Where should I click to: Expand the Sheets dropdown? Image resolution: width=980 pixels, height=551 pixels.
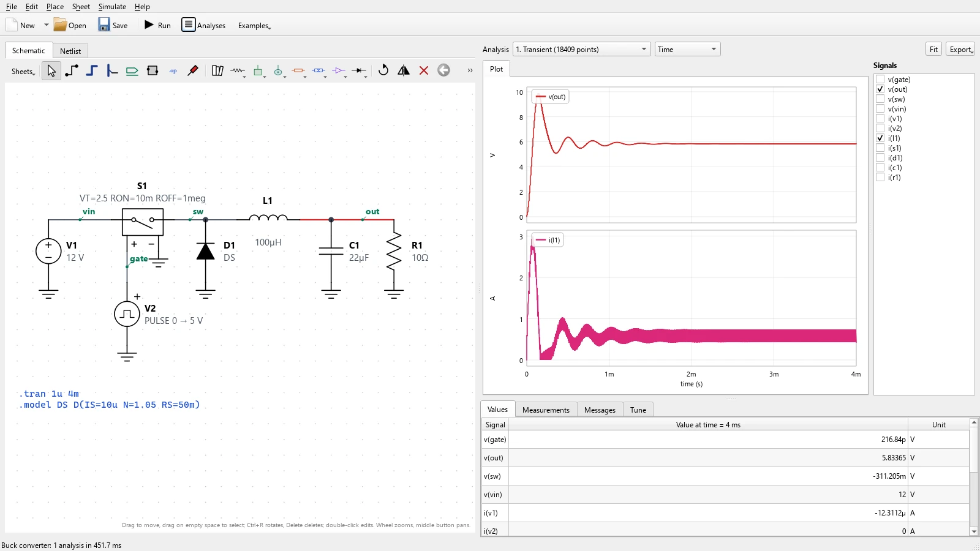coord(23,72)
